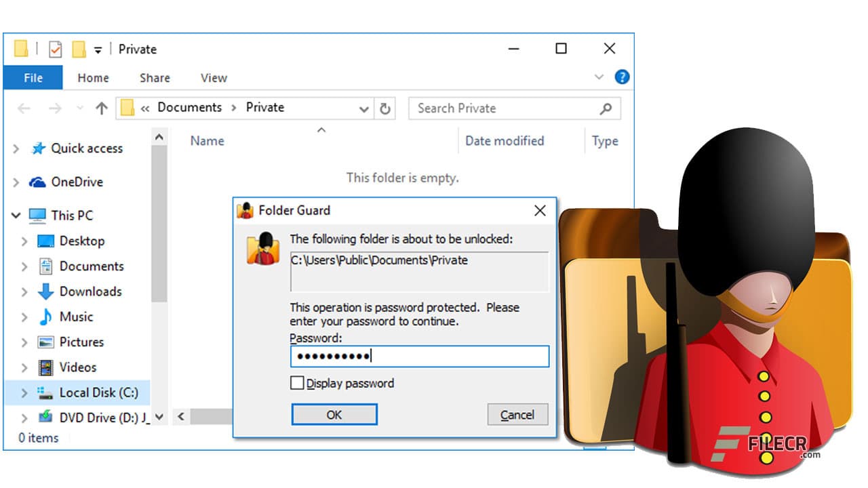Screen dimensions: 868x488
Task: Collapse the ribbon using the chevron arrow
Action: [599, 77]
